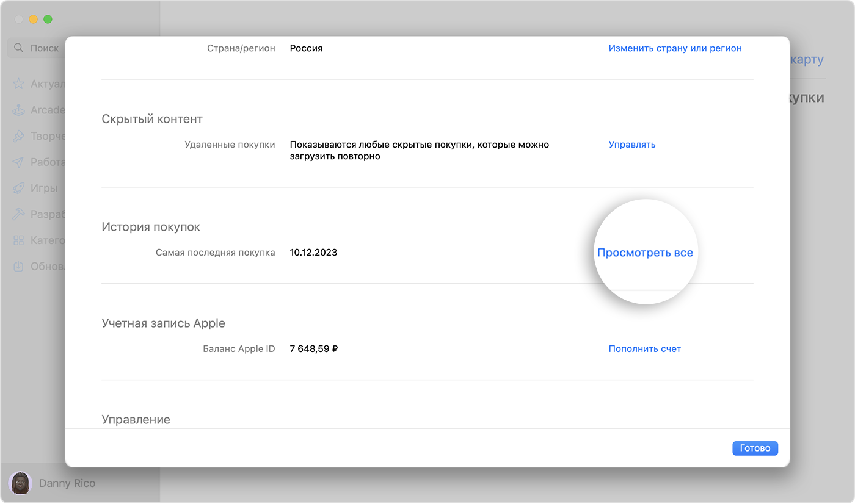Click the Управлять link for hidden purchases
The image size is (855, 504).
[632, 145]
